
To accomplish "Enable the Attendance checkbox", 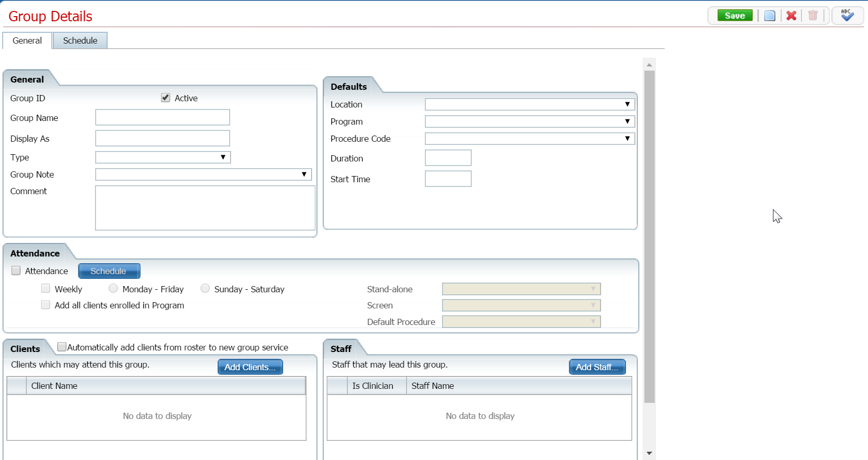I will click(16, 270).
